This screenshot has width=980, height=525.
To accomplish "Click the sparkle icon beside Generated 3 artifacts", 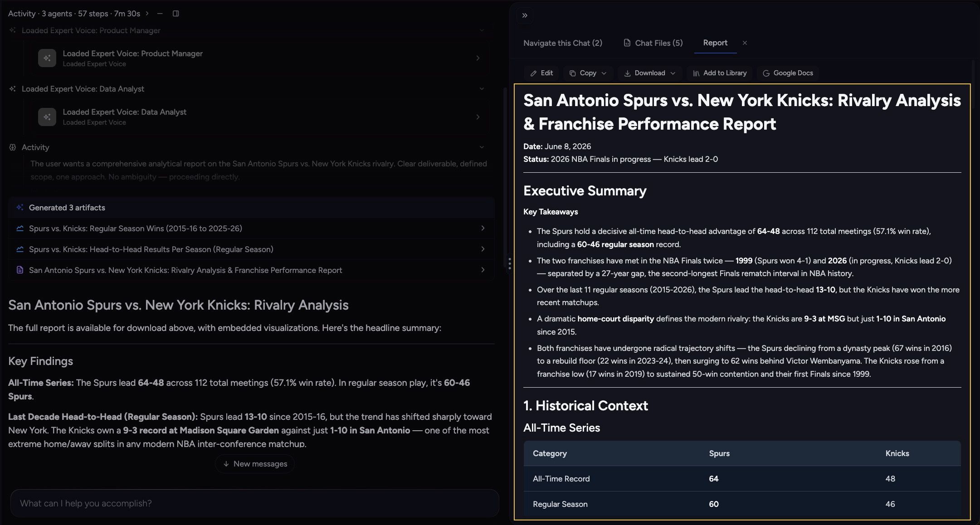I will tap(20, 208).
